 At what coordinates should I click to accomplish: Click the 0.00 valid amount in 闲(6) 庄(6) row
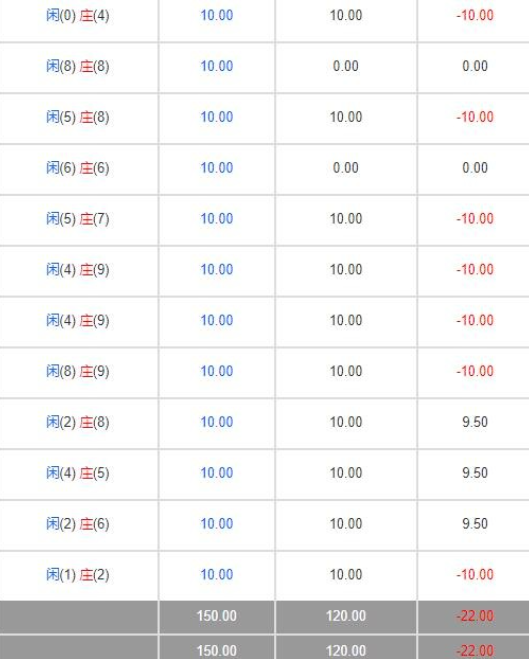pyautogui.click(x=346, y=168)
